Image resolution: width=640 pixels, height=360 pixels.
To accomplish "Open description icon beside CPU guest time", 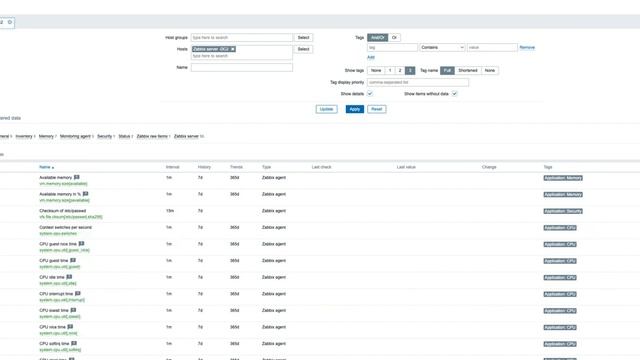I will [x=73, y=260].
